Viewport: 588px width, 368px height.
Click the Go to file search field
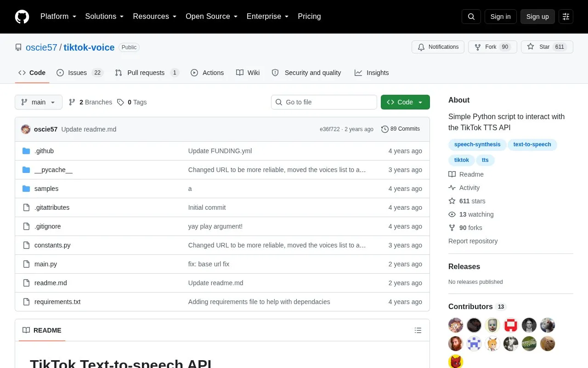pyautogui.click(x=324, y=102)
